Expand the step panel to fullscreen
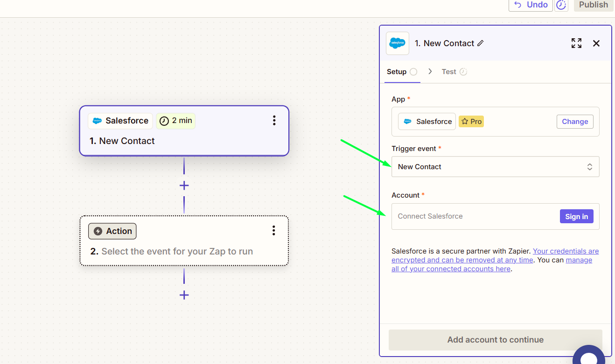This screenshot has width=615, height=364. [576, 43]
